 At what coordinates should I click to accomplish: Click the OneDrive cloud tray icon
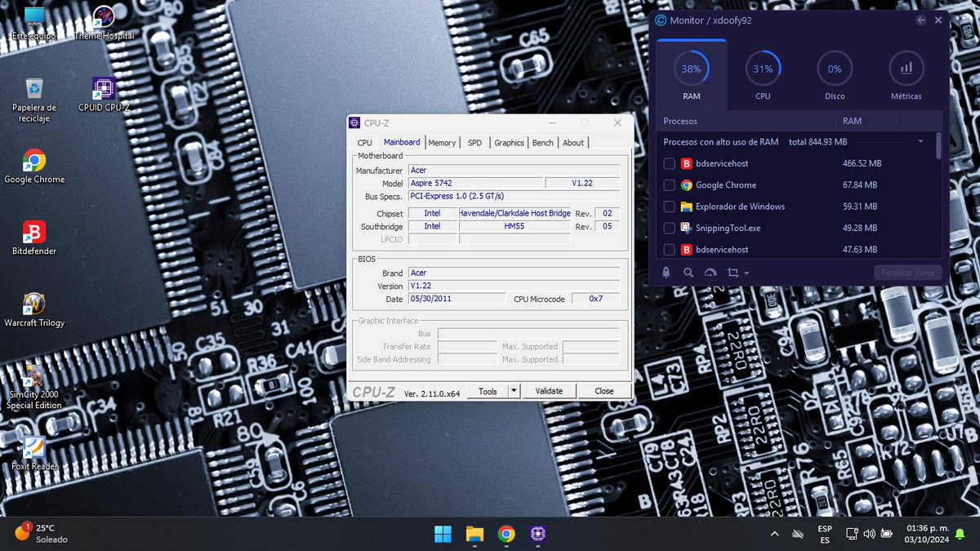pyautogui.click(x=797, y=534)
